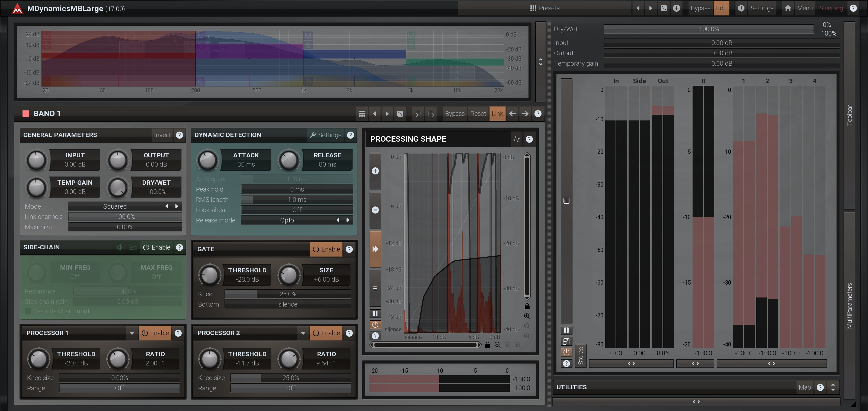
Task: Click the Band 1 paste settings icon
Action: (431, 114)
